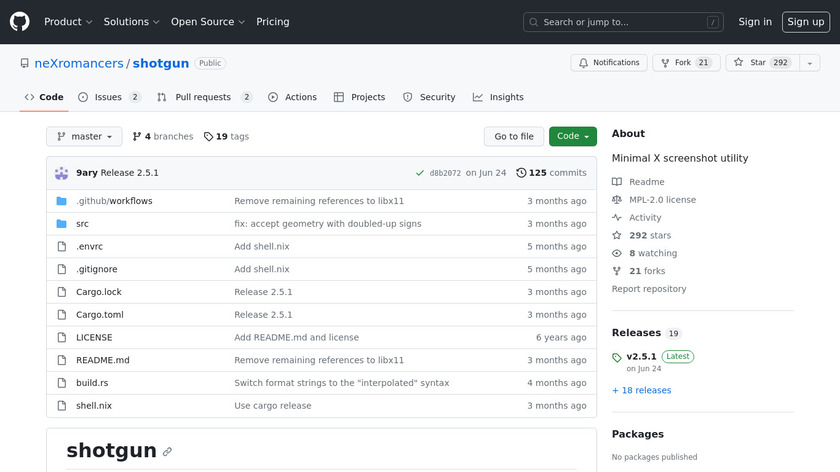840x472 pixels.
Task: Click the README anchor link icon
Action: point(168,452)
